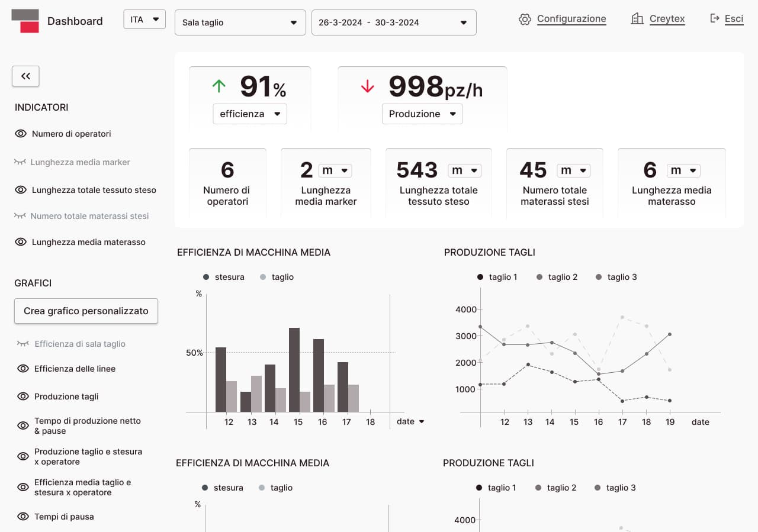Click the taglio 1 legend dot in first line chart

[480, 277]
